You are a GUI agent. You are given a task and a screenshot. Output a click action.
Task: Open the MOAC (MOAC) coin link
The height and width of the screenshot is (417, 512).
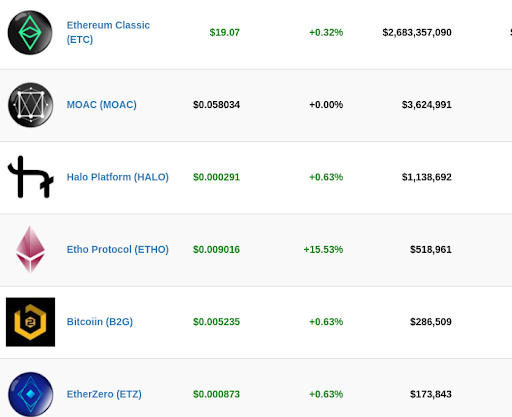click(x=102, y=105)
